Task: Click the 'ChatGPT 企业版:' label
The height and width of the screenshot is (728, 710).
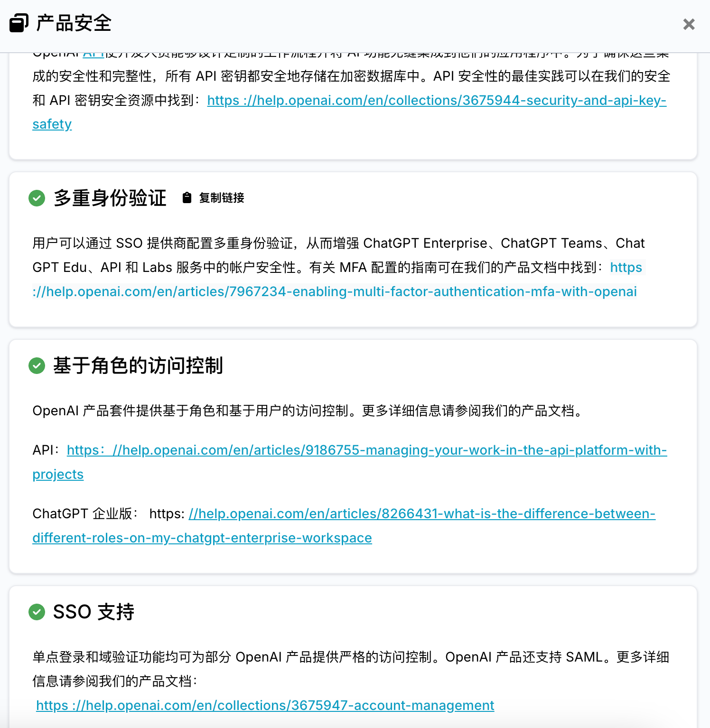Action: tap(85, 513)
